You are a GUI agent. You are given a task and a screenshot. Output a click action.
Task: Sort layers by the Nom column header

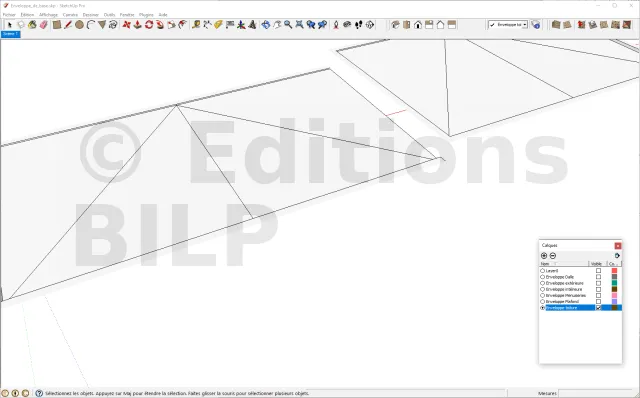point(564,264)
